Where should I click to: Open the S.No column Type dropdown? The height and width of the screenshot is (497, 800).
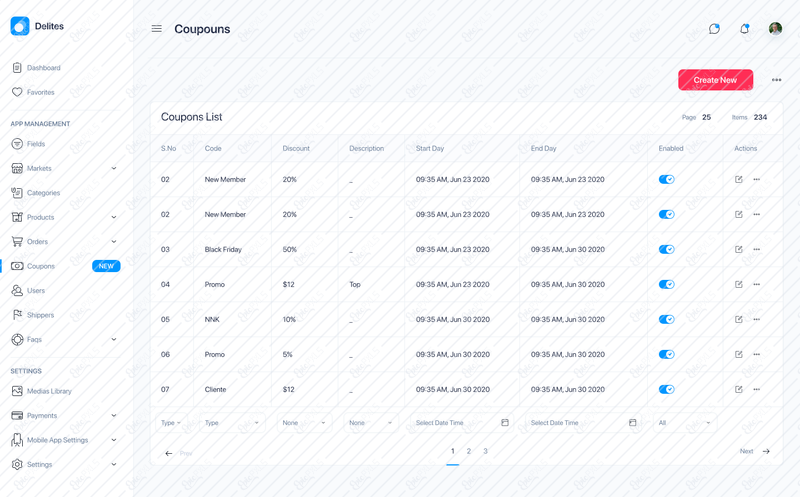pyautogui.click(x=171, y=423)
